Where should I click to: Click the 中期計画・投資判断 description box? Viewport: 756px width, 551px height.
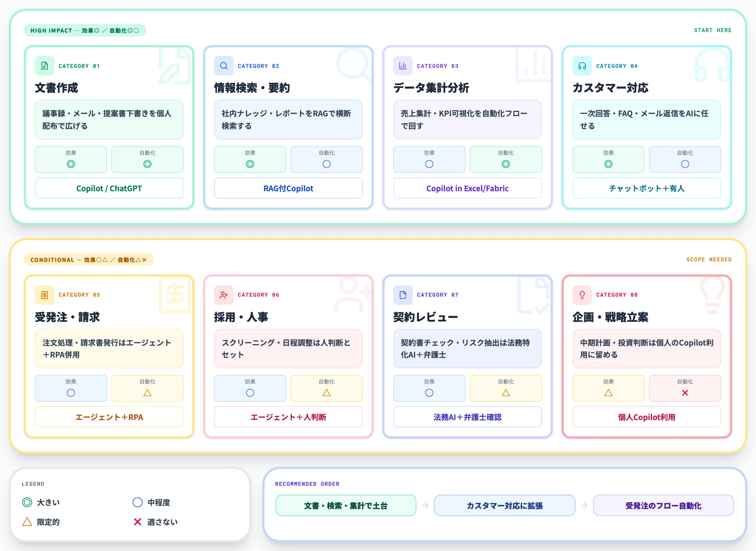[x=647, y=349]
